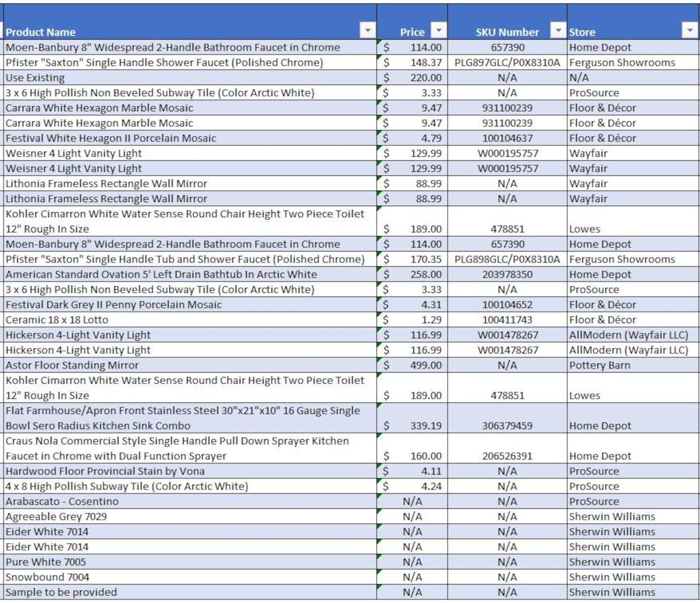The height and width of the screenshot is (603, 700).
Task: Select the 339.19 price cell
Action: 412,418
